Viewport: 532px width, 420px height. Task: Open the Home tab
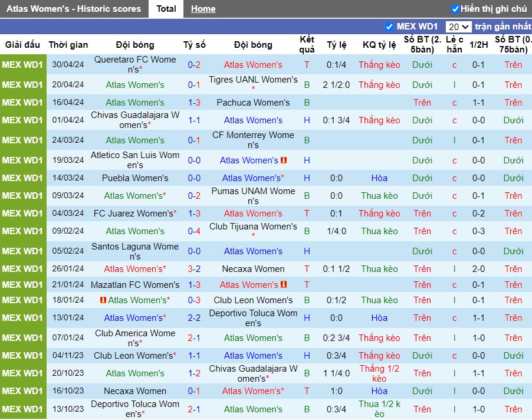203,9
